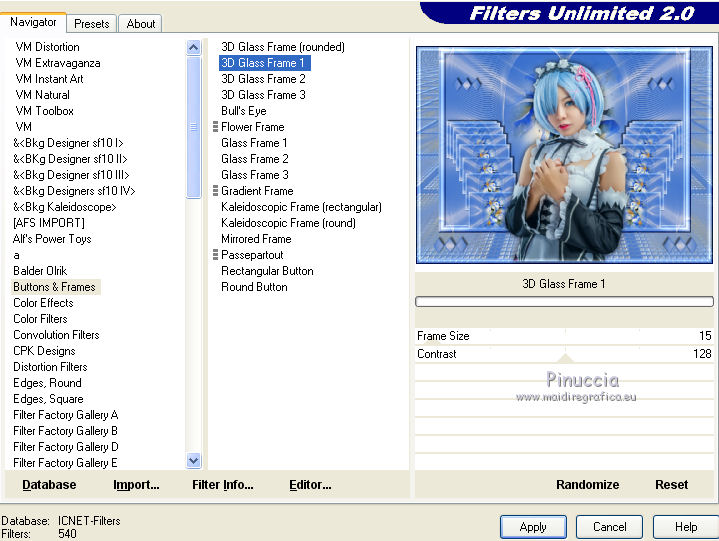
Task: Click the category list scrollbar thumb
Action: pos(194,127)
